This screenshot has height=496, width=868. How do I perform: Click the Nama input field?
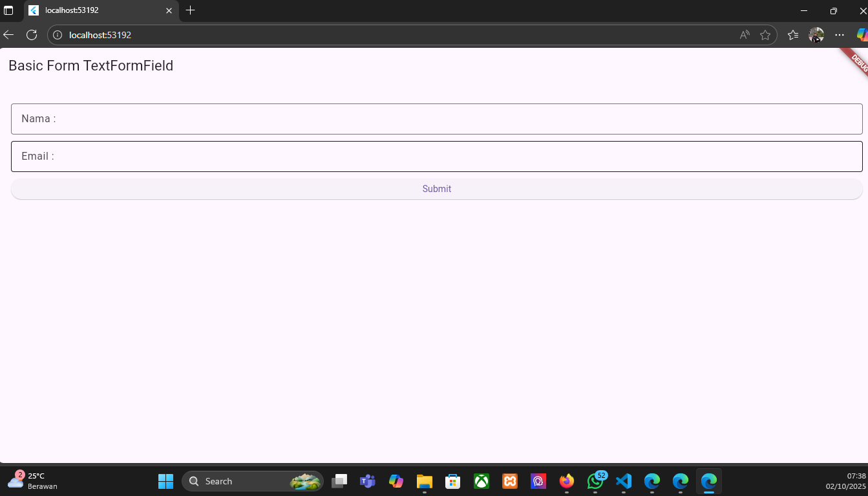436,118
